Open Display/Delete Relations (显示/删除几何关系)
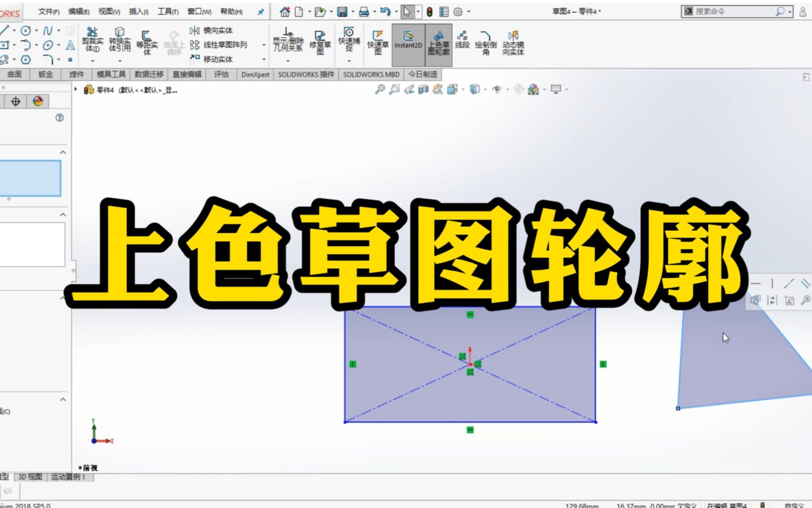This screenshot has height=508, width=812. tap(288, 40)
